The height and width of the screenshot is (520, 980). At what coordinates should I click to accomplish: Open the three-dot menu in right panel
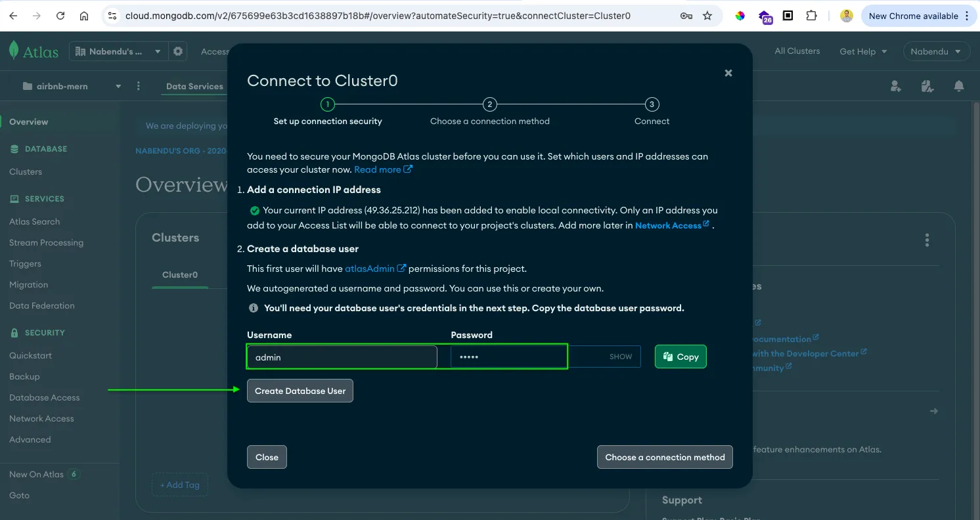pos(927,240)
